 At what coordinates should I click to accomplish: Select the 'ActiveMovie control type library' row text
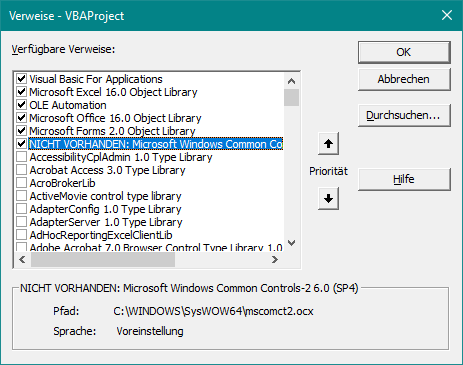tap(105, 196)
